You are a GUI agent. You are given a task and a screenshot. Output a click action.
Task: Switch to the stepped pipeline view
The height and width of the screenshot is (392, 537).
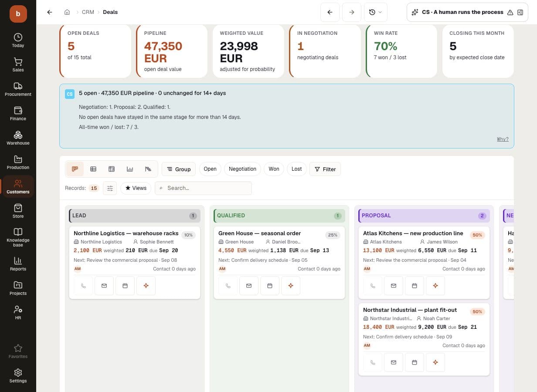[148, 169]
